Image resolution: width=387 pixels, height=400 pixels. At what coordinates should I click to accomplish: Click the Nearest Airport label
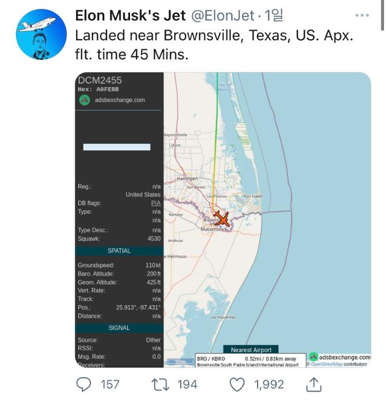point(251,349)
